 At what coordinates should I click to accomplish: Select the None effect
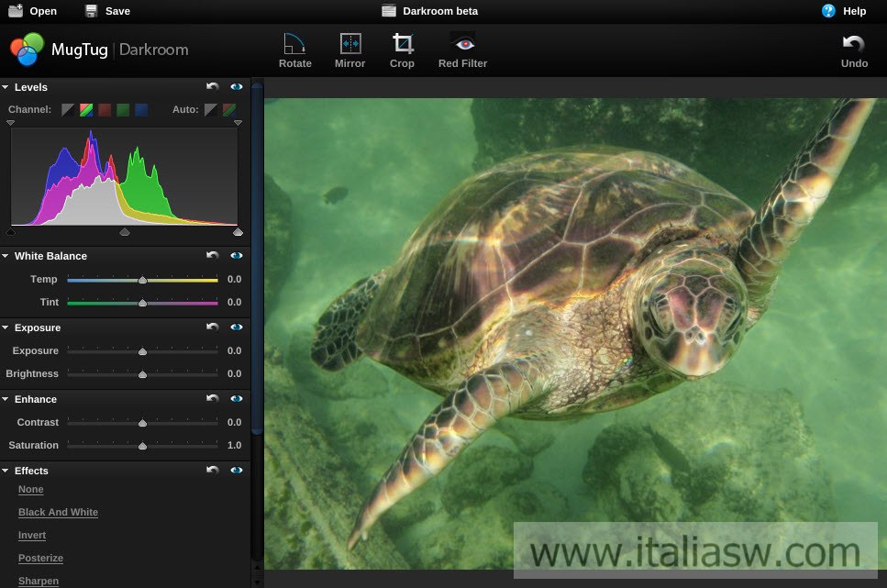pos(30,489)
